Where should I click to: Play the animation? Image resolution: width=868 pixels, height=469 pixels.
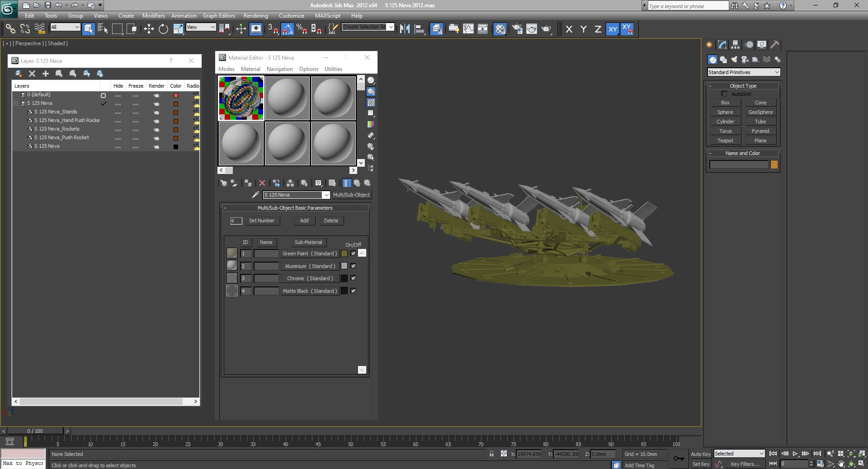(795, 454)
